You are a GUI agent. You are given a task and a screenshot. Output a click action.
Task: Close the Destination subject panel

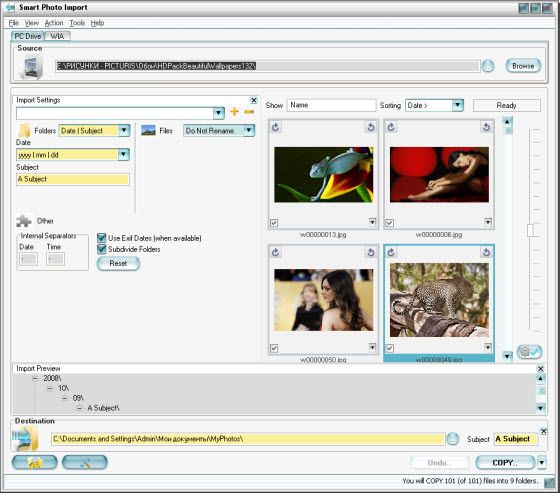point(544,431)
